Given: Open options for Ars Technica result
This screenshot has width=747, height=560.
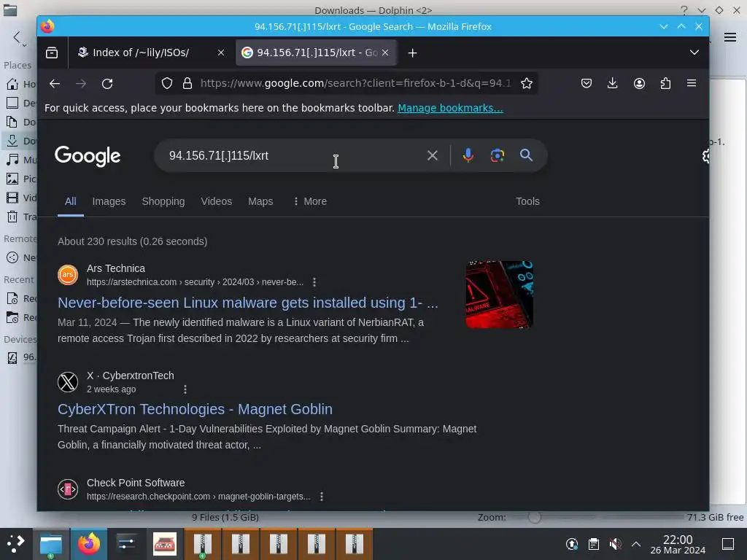Looking at the screenshot, I should pyautogui.click(x=314, y=282).
